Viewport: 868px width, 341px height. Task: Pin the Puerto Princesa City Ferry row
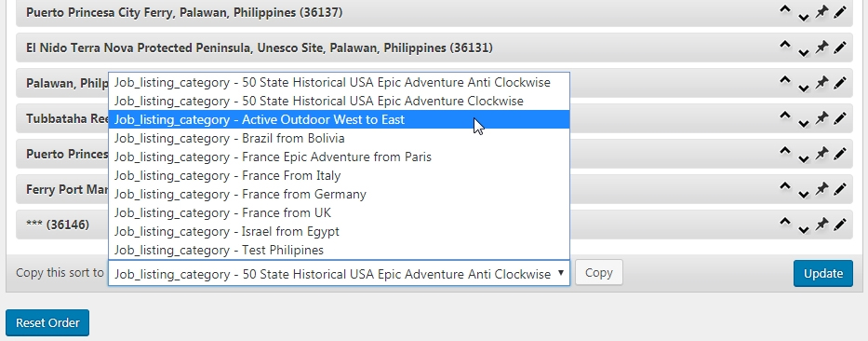821,11
